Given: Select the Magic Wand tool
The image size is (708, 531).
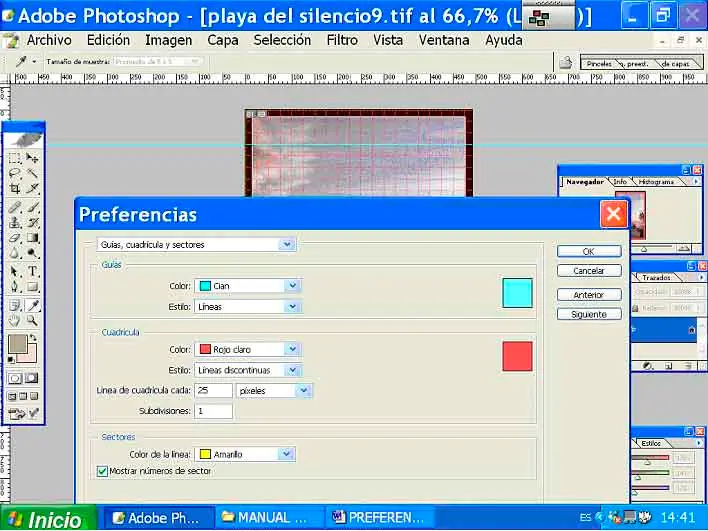Looking at the screenshot, I should [32, 173].
